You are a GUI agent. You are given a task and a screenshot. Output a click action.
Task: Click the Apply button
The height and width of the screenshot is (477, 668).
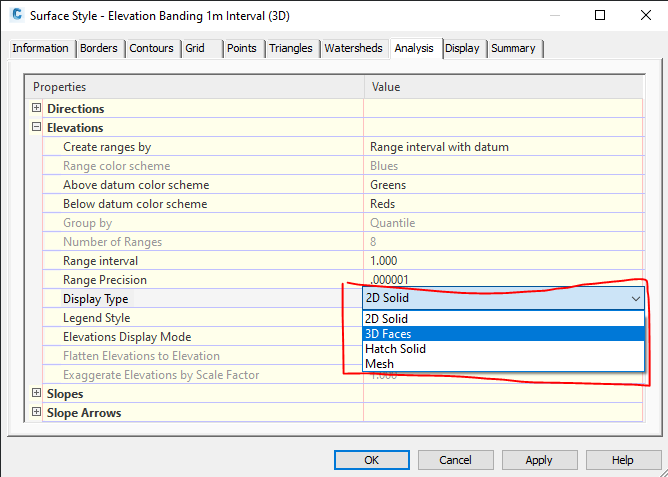click(x=539, y=460)
